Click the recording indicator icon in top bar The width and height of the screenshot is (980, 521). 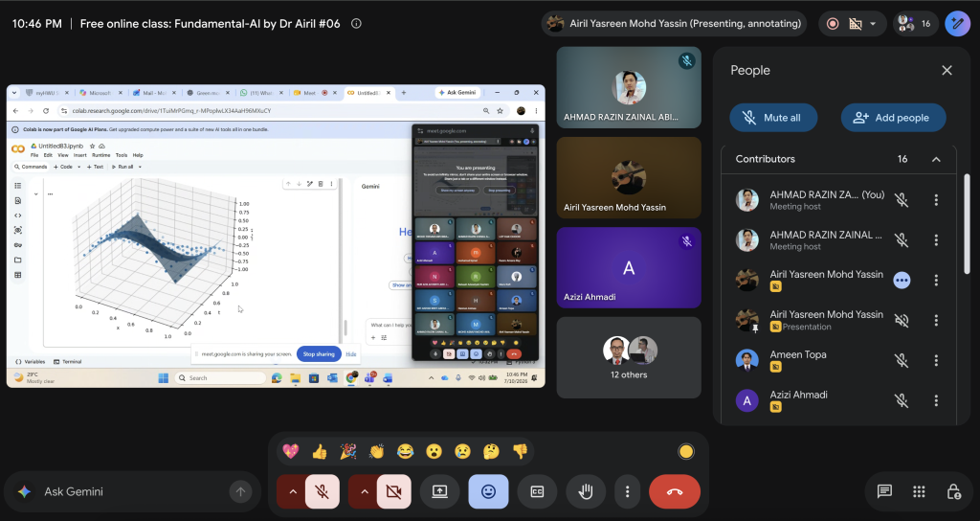click(833, 24)
